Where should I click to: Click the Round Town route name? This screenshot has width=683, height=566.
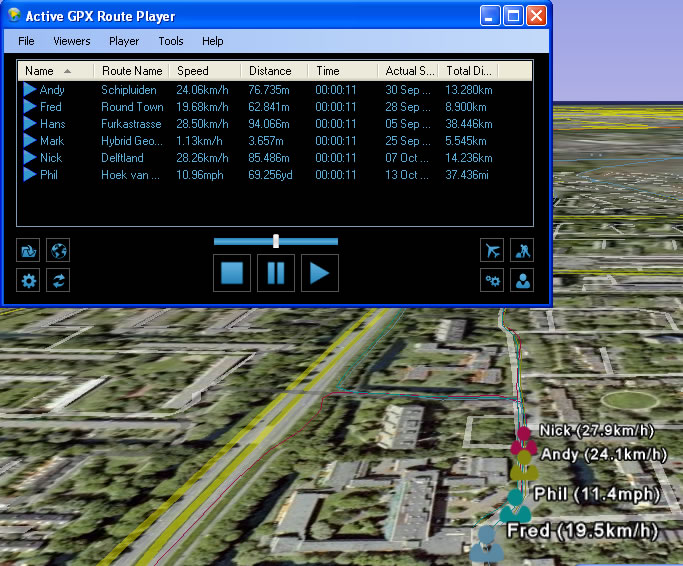[x=132, y=107]
